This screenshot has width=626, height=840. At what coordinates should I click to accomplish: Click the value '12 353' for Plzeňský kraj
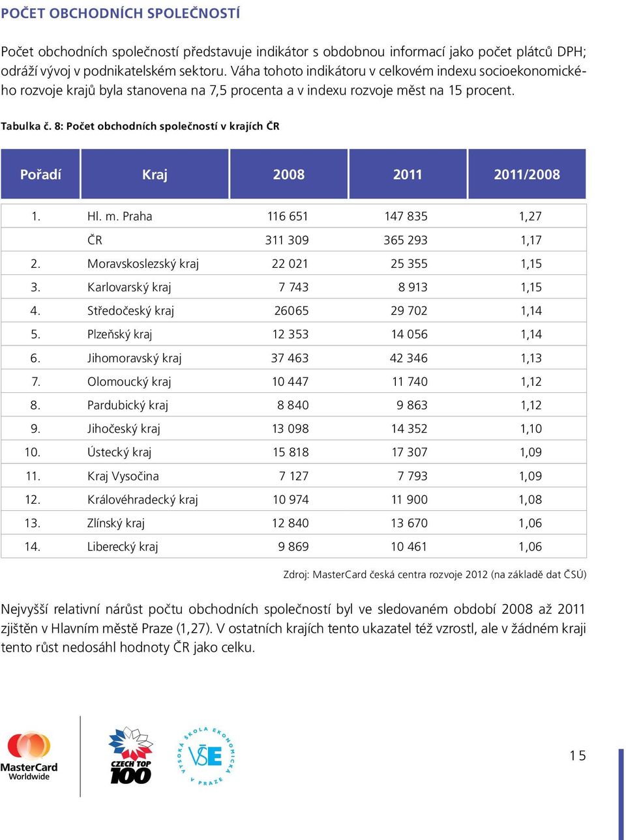(290, 334)
